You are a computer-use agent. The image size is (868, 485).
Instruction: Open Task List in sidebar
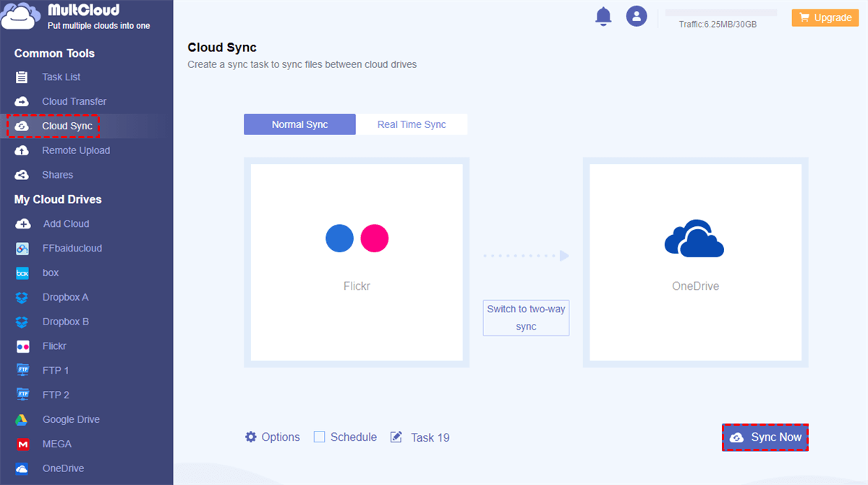[x=61, y=77]
